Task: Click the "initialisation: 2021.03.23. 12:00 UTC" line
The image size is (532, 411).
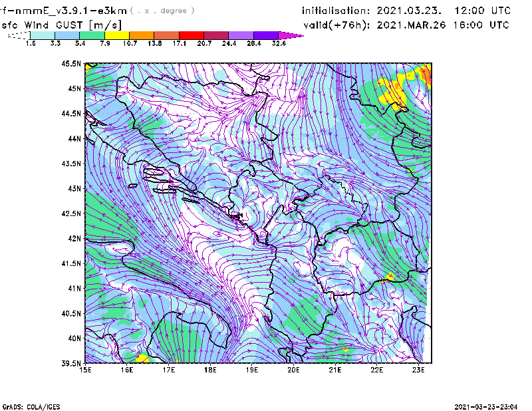Action: point(406,11)
